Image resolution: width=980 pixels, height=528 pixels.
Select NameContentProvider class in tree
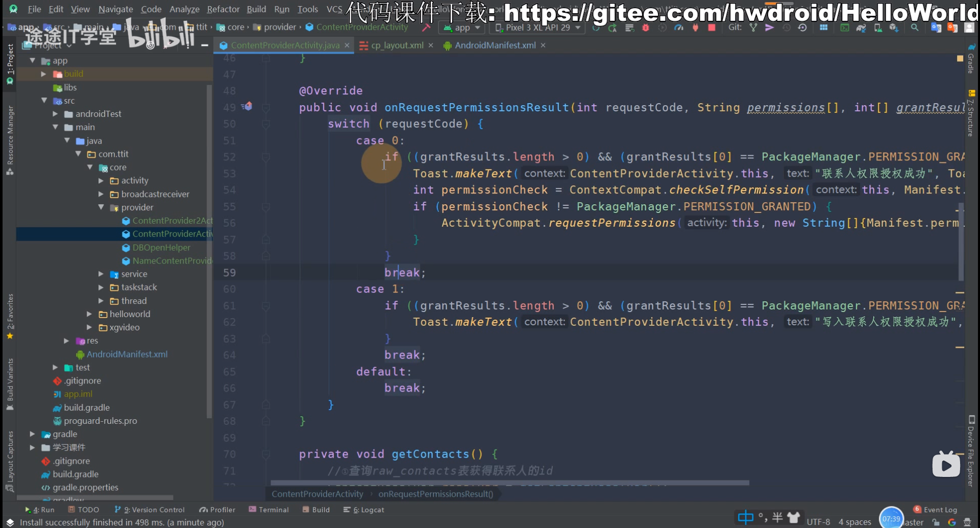point(173,261)
